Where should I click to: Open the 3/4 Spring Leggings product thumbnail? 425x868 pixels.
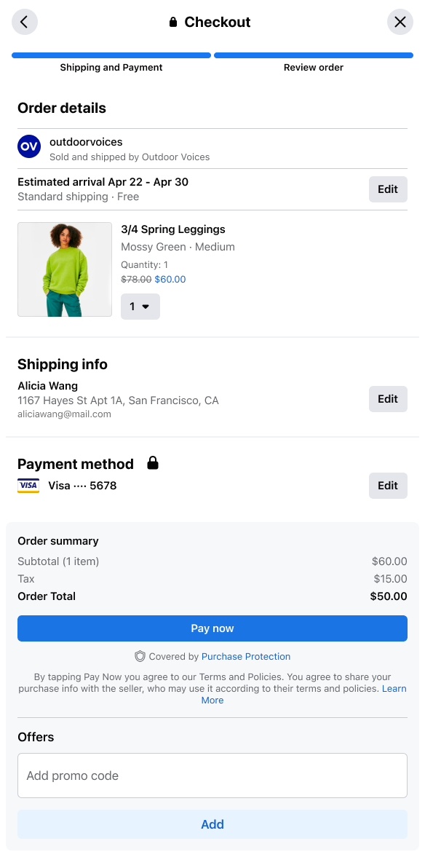(65, 269)
